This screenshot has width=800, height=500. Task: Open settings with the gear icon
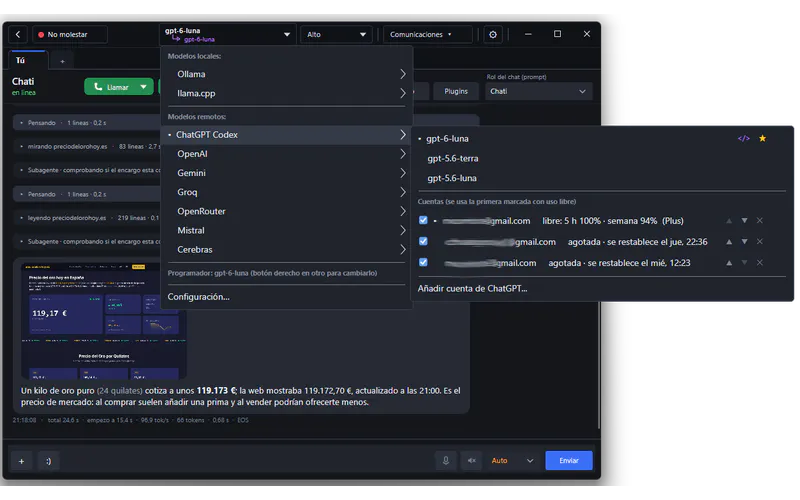(493, 34)
